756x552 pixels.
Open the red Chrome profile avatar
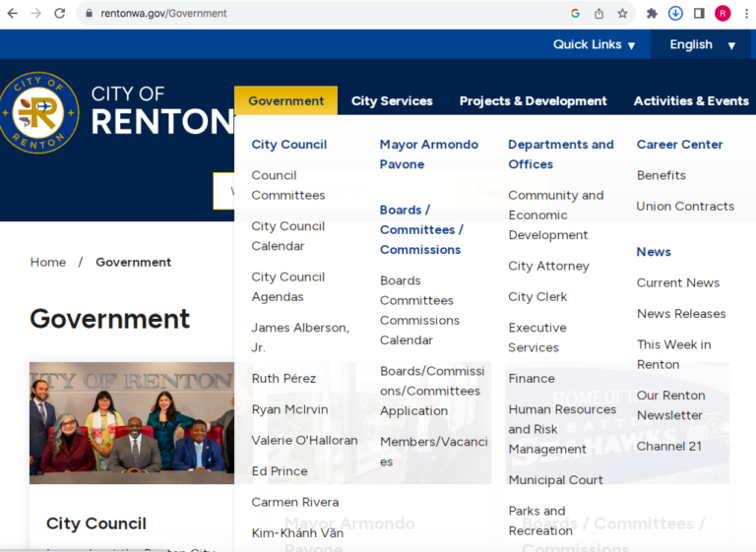(723, 14)
